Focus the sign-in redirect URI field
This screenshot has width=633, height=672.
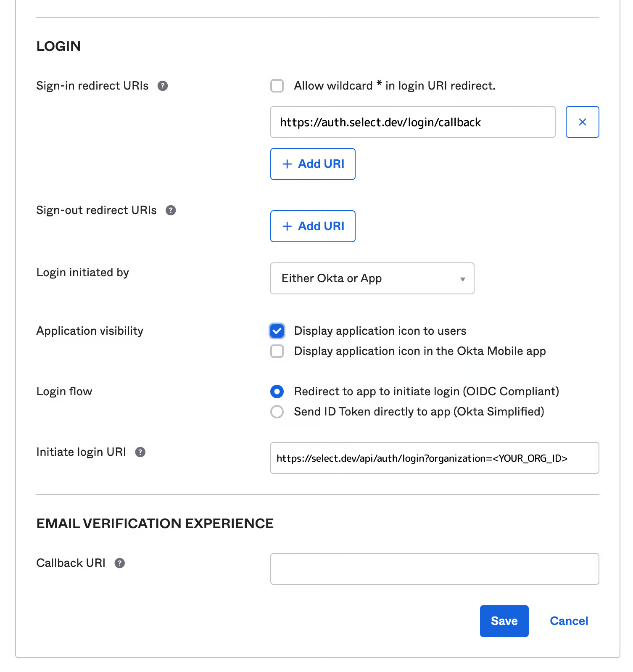pos(413,122)
